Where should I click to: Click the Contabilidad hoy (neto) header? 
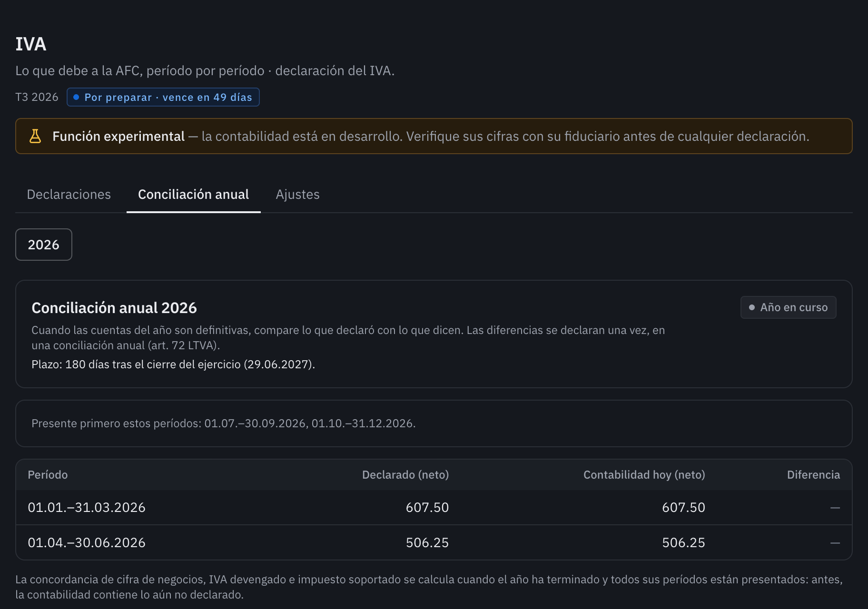click(x=644, y=475)
